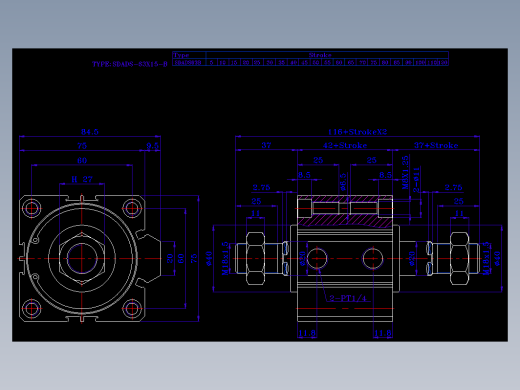
Task: Select the 'Type' table header cell
Action: pos(189,55)
